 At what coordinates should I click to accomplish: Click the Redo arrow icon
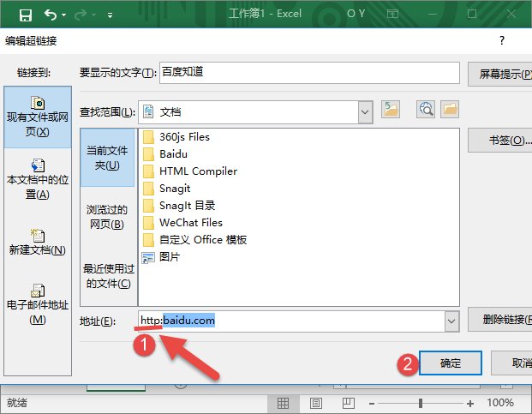tap(81, 15)
